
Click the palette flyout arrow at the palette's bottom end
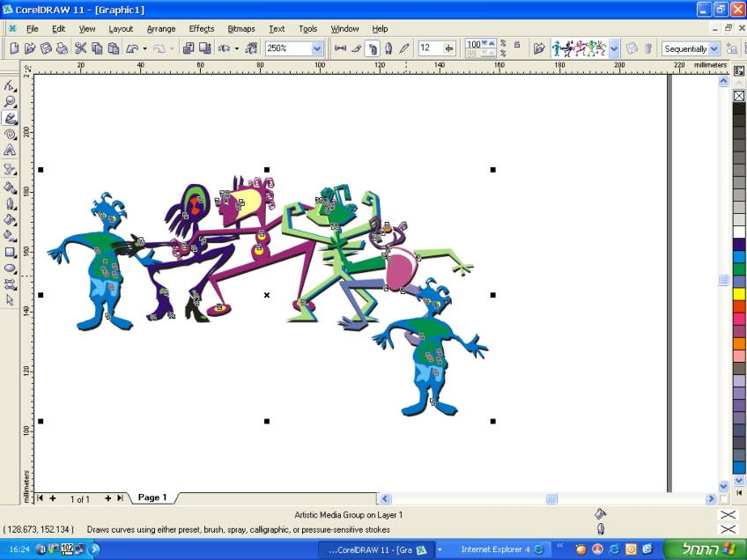[x=739, y=492]
